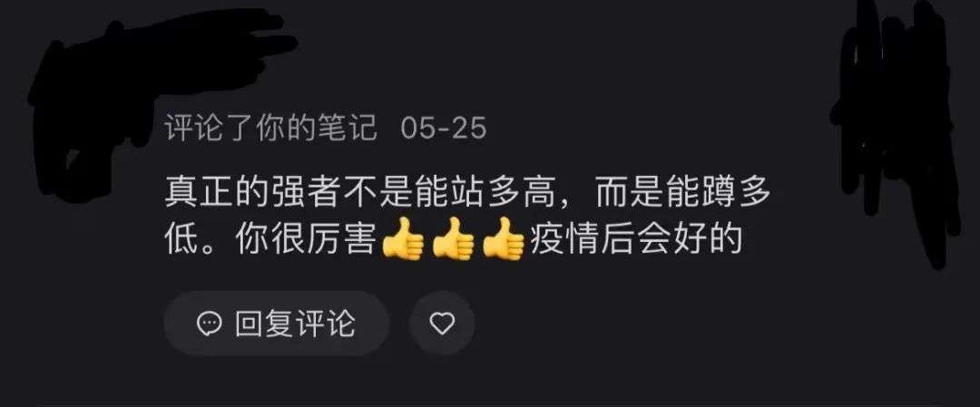Tap the heart outline icon
This screenshot has width=980, height=407.
pyautogui.click(x=443, y=324)
